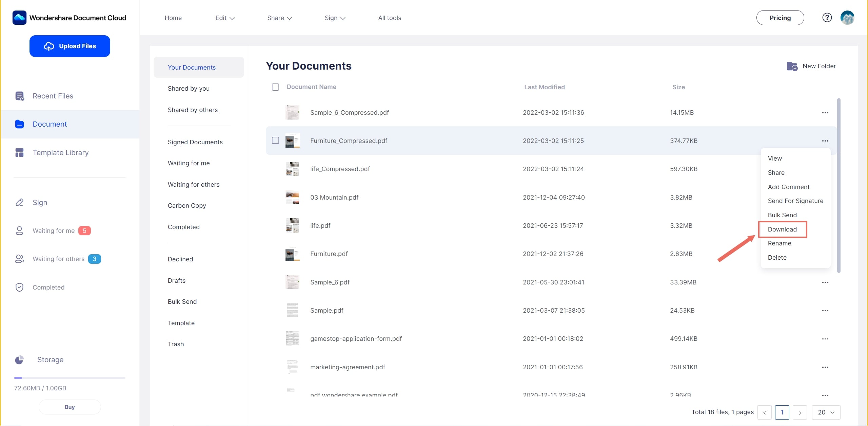Click the Buy storage button
This screenshot has width=868, height=426.
[x=69, y=407]
